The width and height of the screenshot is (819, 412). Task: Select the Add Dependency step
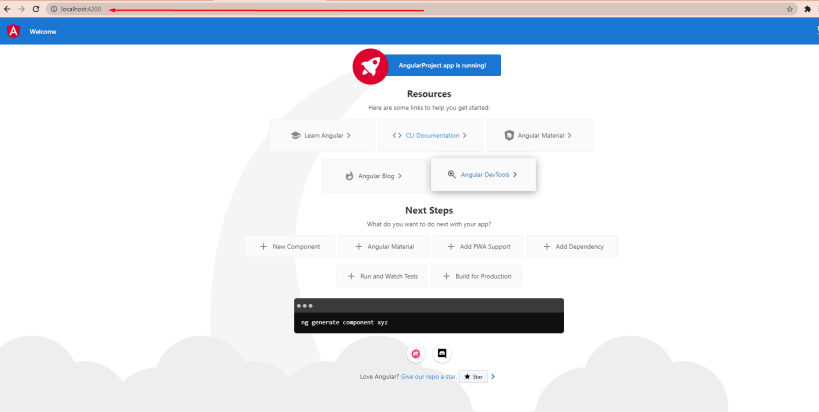(572, 246)
